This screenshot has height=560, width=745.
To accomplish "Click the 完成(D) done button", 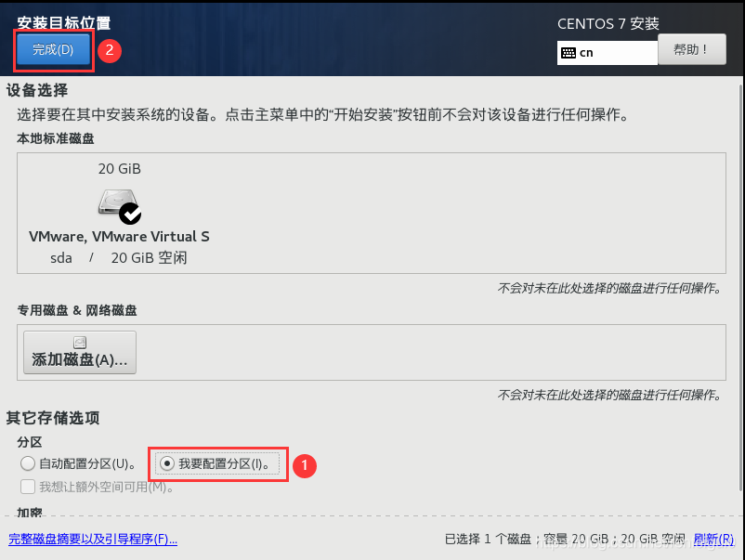I will coord(53,49).
